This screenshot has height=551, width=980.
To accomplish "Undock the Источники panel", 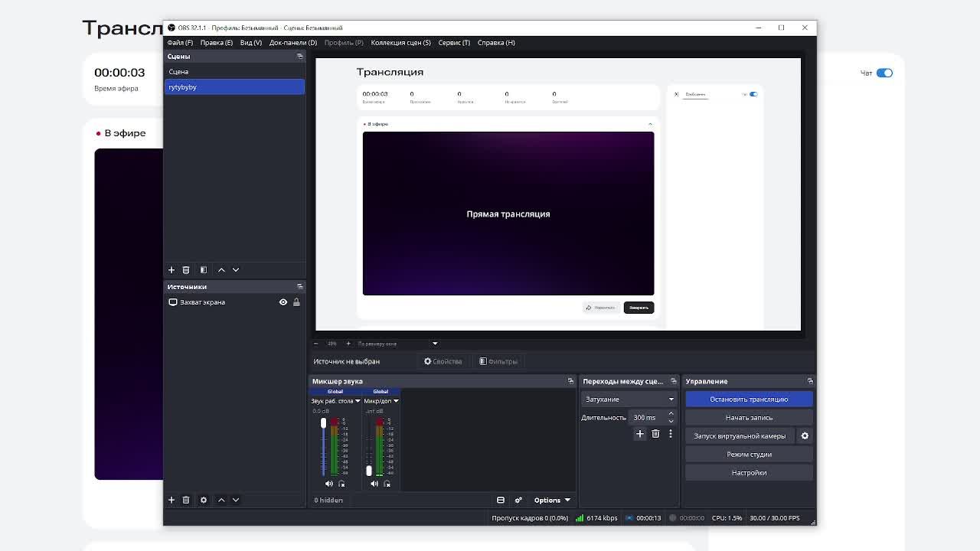I will click(x=299, y=286).
